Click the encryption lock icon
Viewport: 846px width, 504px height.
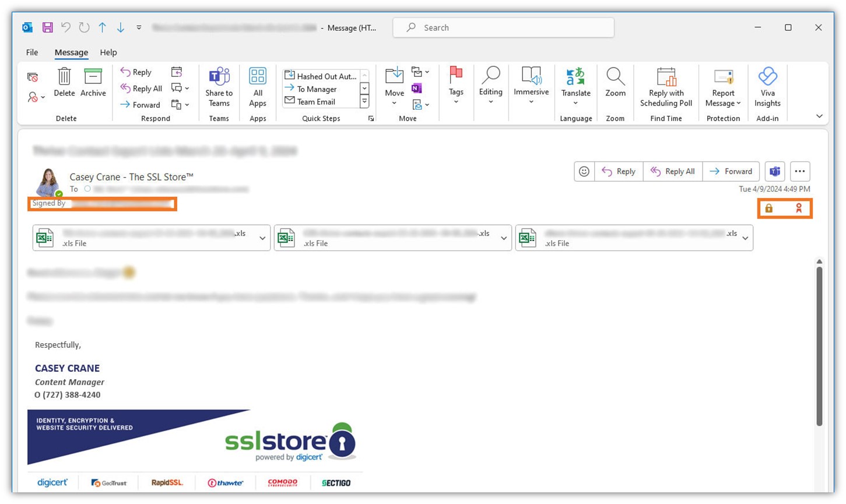click(x=768, y=208)
